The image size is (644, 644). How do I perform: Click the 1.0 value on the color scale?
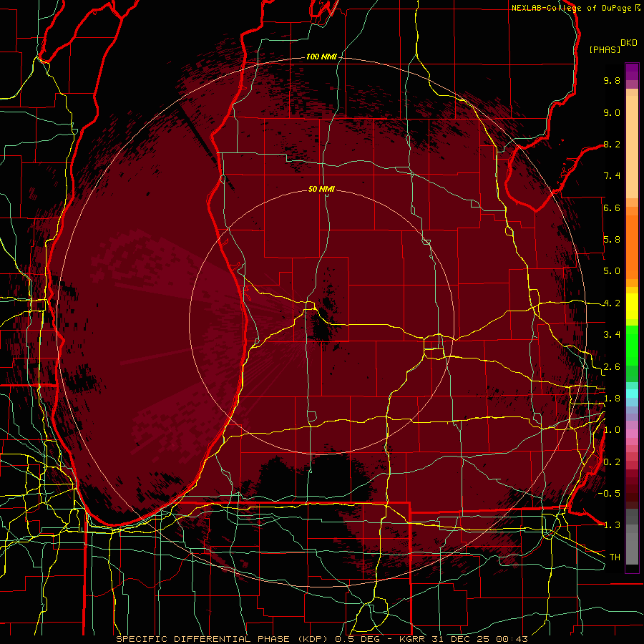pos(612,430)
